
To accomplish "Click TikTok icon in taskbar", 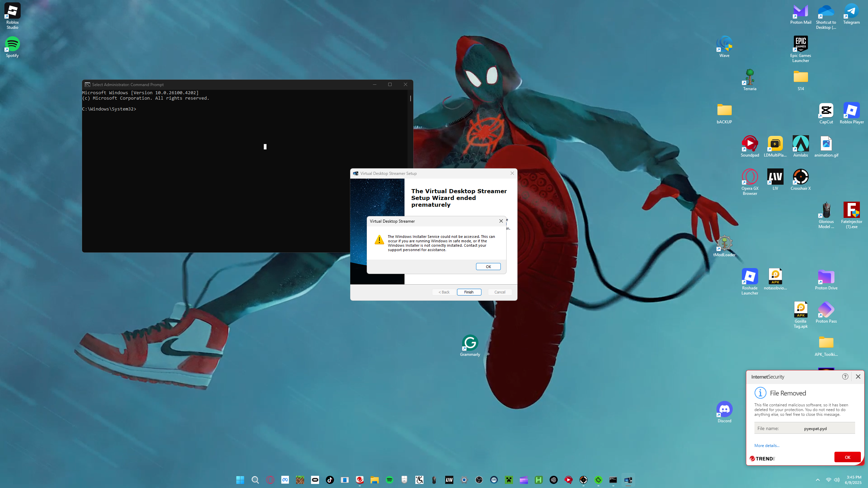I will pyautogui.click(x=330, y=480).
